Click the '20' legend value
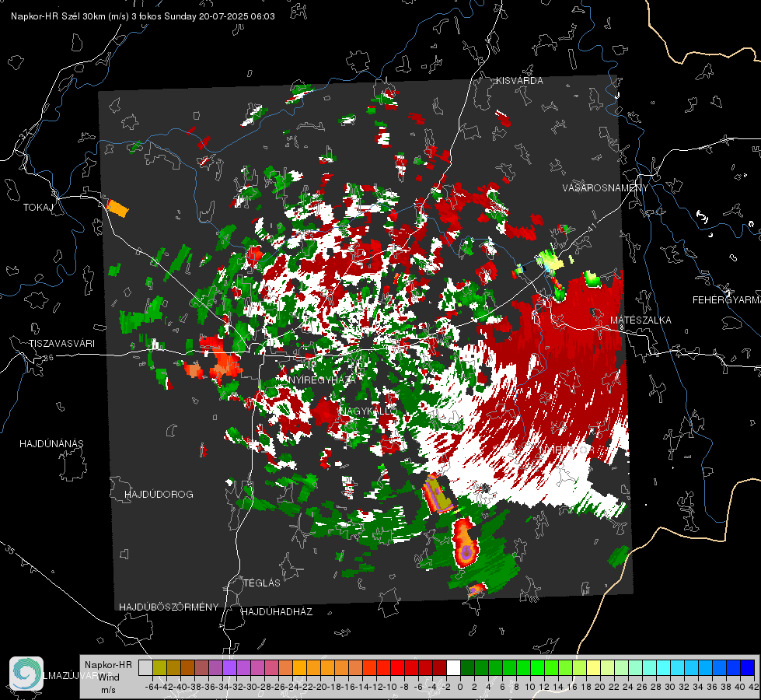This screenshot has height=700, width=761. tap(600, 687)
